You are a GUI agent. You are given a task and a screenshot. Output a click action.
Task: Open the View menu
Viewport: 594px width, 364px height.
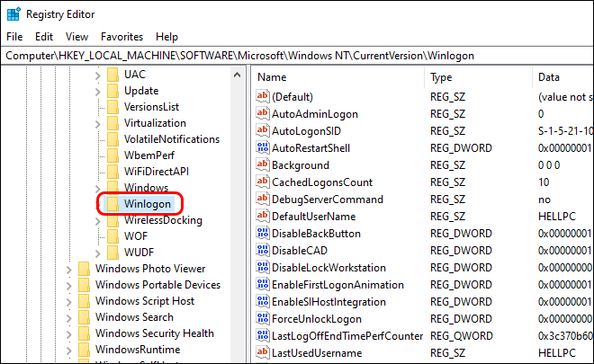pos(76,37)
